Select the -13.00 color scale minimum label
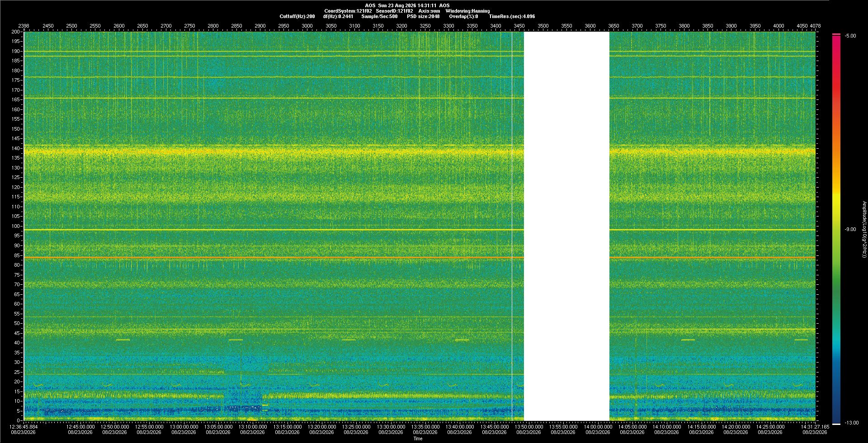This screenshot has width=868, height=443. (852, 423)
